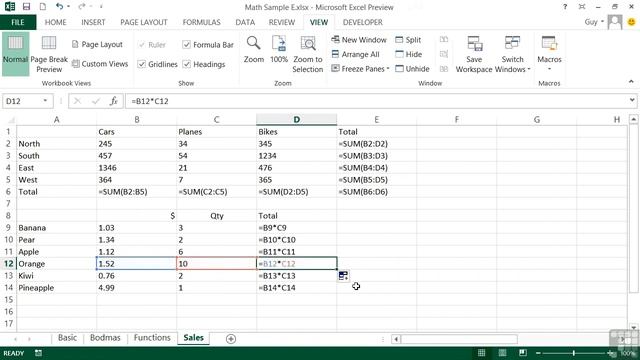Click Save Workspace
This screenshot has width=640, height=360.
tap(474, 54)
